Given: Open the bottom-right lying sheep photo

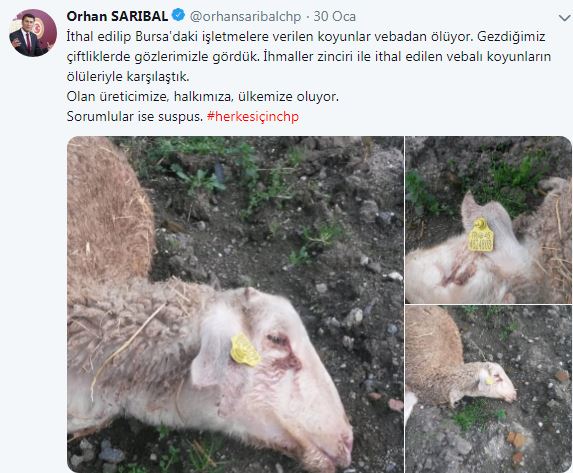Looking at the screenshot, I should click(x=488, y=389).
